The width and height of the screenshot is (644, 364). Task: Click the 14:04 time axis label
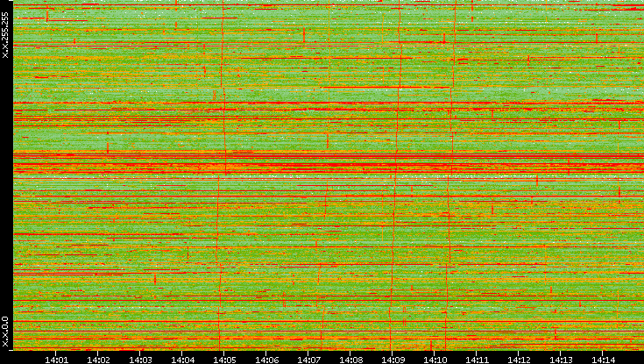point(182,360)
